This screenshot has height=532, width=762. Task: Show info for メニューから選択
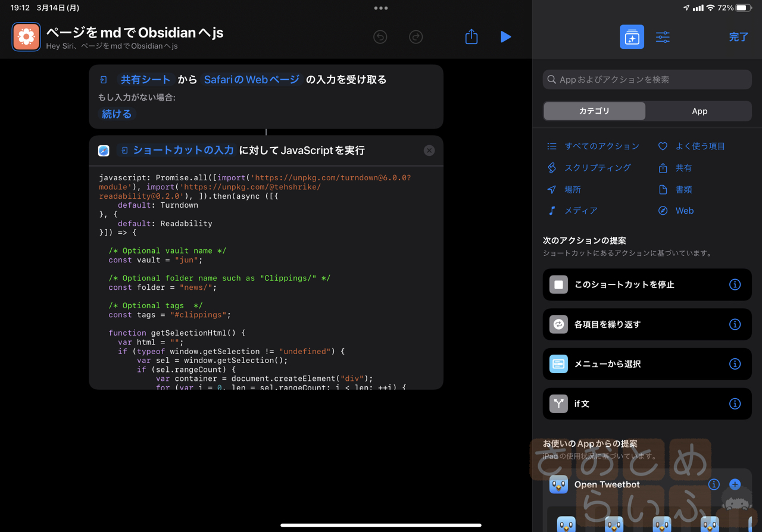735,364
